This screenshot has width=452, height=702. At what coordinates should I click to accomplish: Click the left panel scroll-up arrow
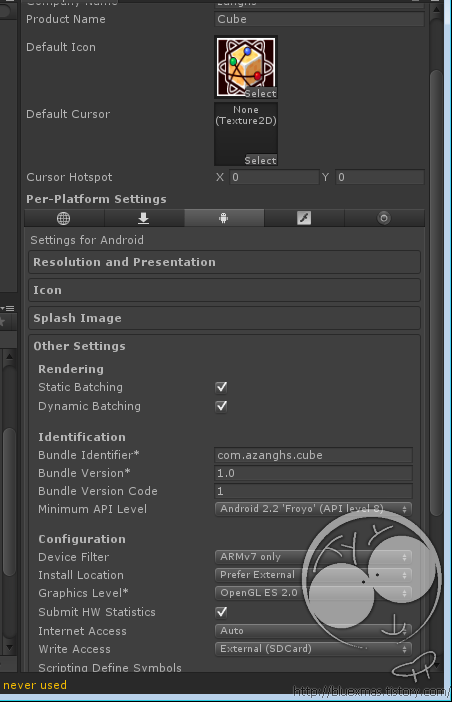(9, 356)
